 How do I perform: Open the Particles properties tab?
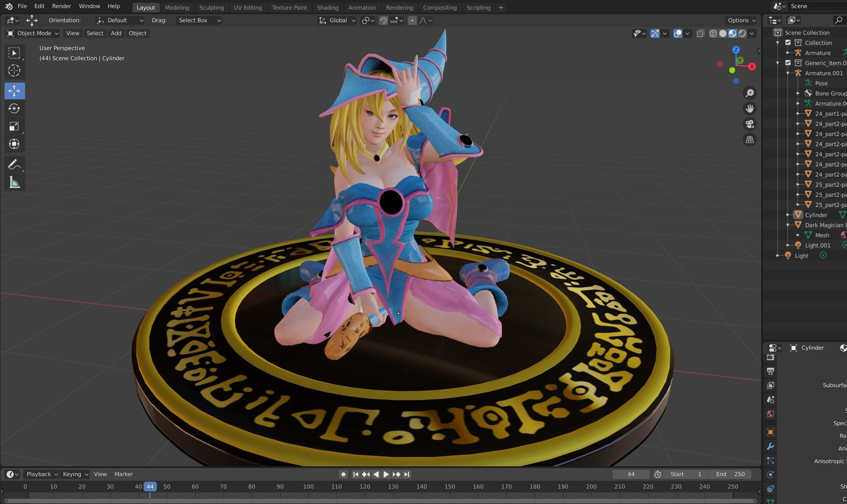click(x=770, y=460)
